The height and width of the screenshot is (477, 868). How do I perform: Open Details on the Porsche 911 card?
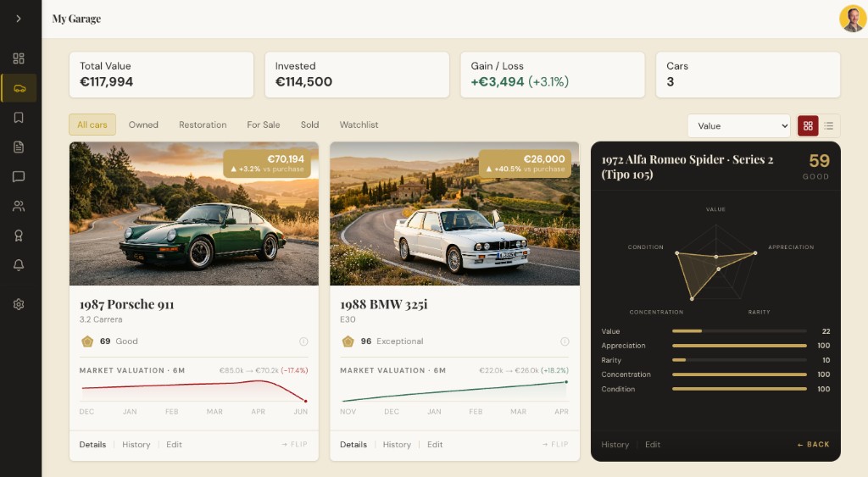click(92, 444)
